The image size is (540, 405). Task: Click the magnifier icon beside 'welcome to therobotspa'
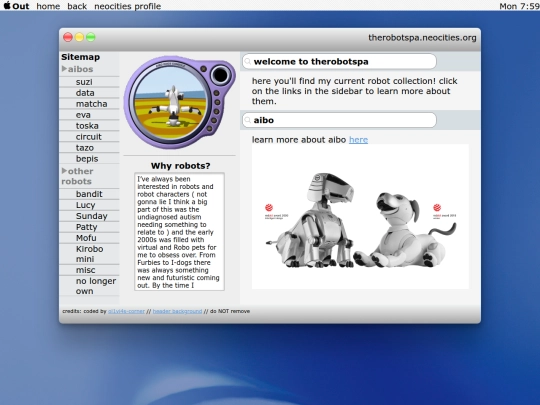[x=247, y=62]
